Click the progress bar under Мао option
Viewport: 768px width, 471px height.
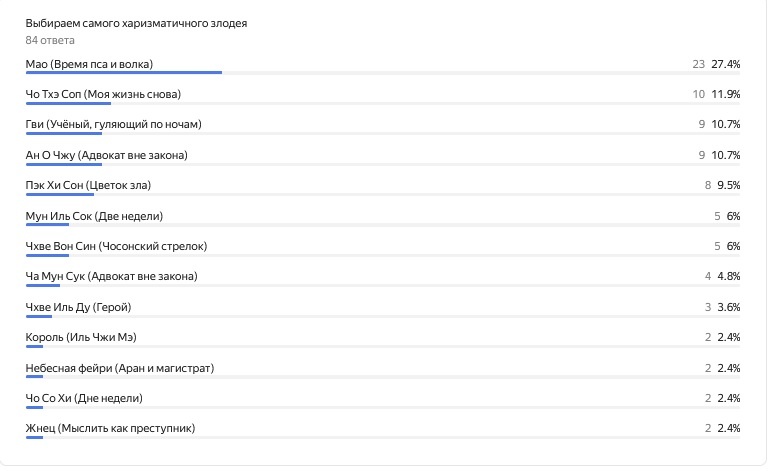coord(123,73)
